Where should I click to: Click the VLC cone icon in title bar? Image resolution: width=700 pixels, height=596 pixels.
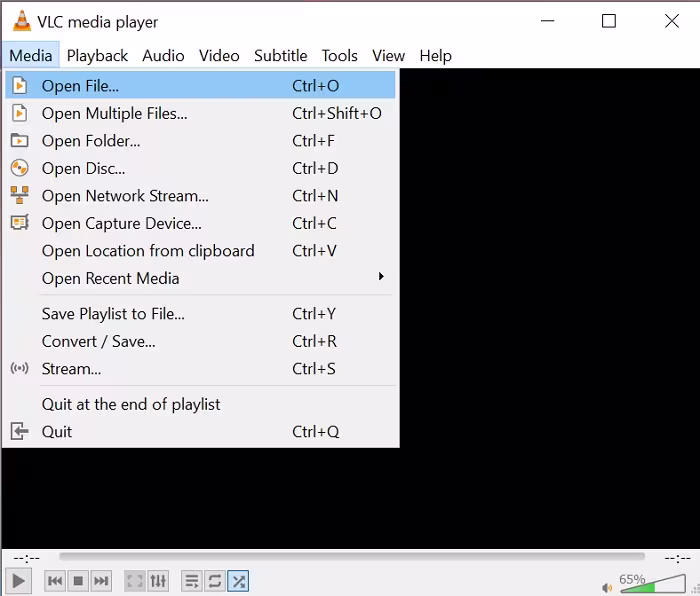(x=21, y=21)
